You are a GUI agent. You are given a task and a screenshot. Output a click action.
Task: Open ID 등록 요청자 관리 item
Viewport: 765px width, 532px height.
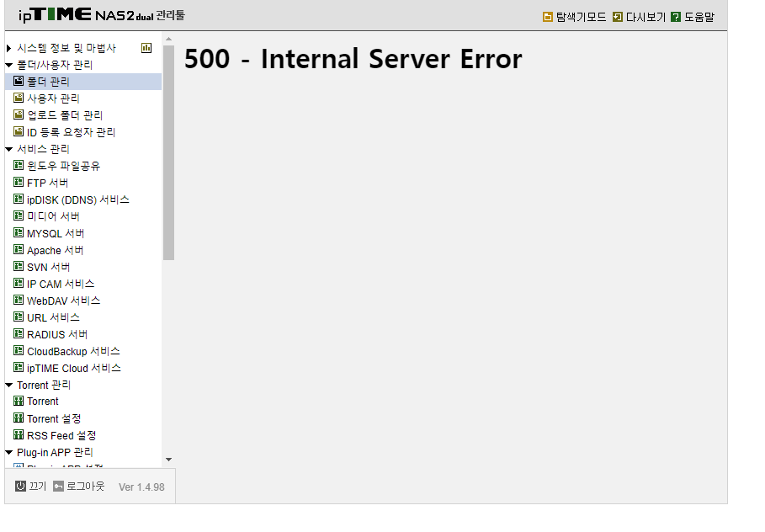pos(72,132)
